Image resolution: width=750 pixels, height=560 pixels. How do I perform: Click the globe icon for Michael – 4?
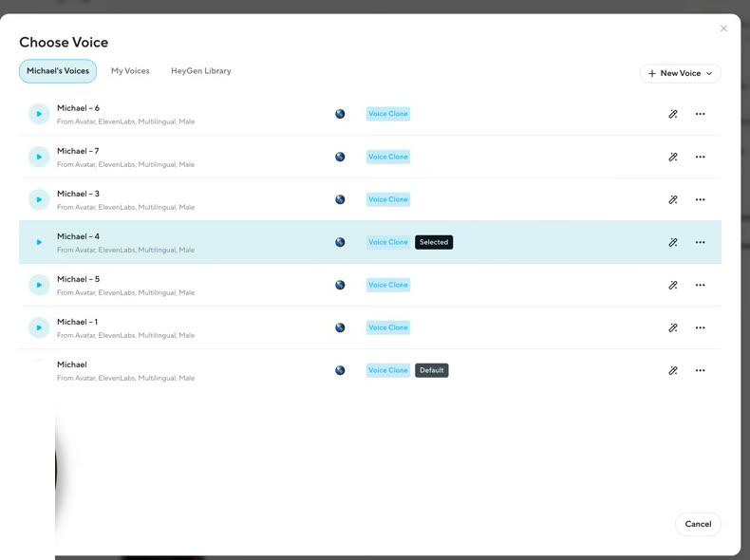[x=340, y=242]
